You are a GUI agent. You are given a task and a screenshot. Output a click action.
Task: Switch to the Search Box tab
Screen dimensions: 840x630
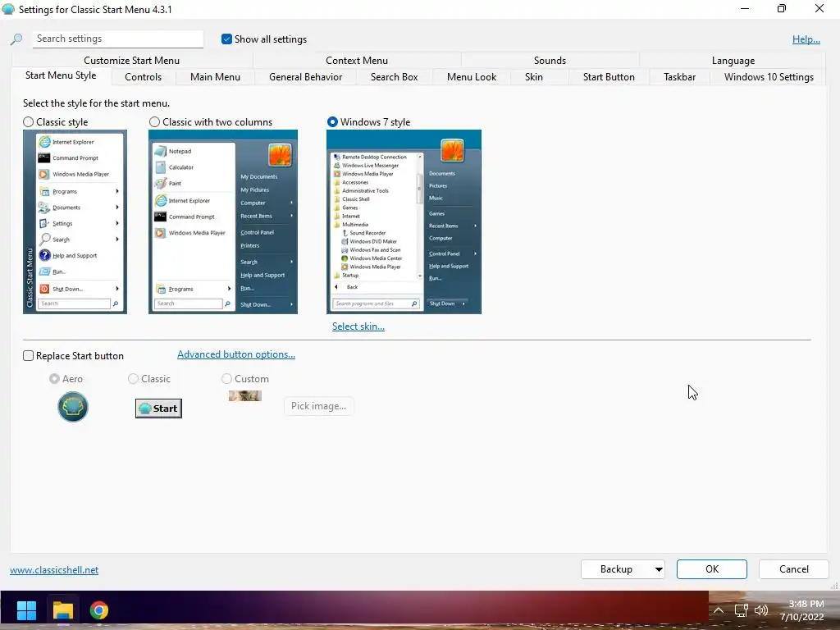click(x=394, y=77)
